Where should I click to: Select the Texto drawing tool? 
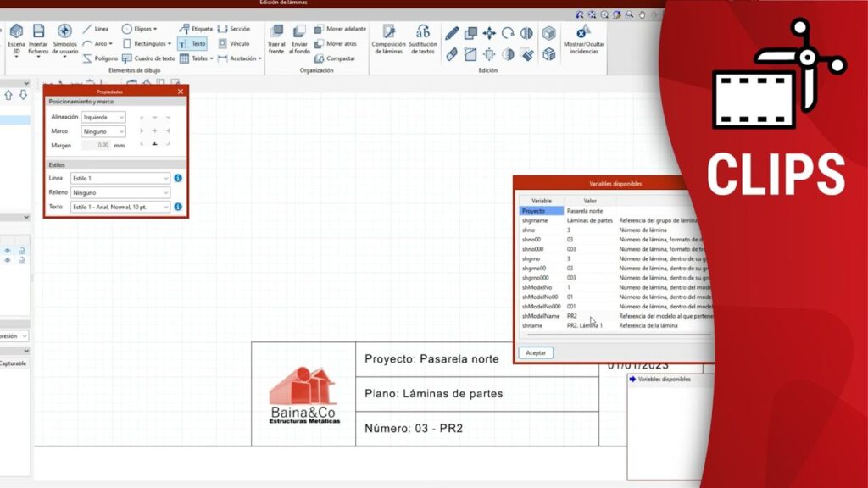pyautogui.click(x=192, y=43)
